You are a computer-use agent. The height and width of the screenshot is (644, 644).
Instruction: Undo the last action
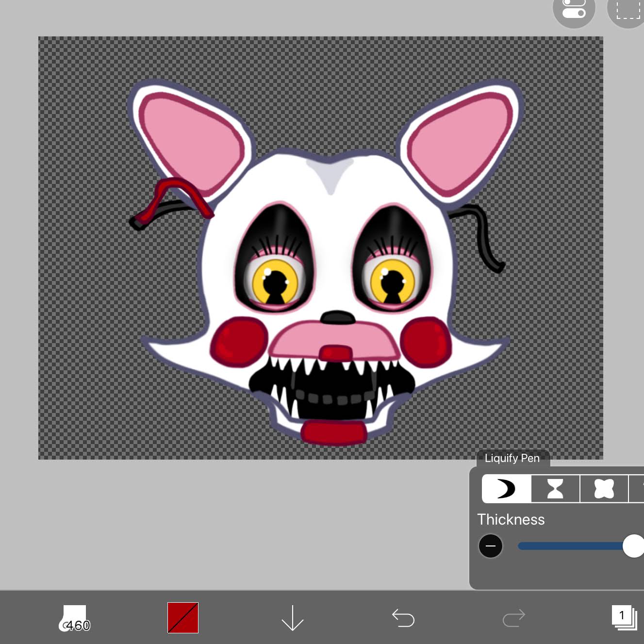(x=403, y=618)
